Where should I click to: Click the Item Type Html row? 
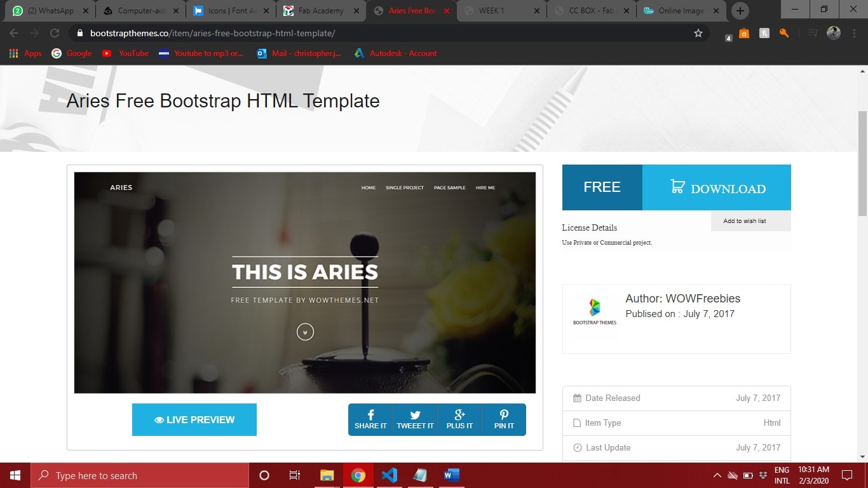(x=677, y=423)
